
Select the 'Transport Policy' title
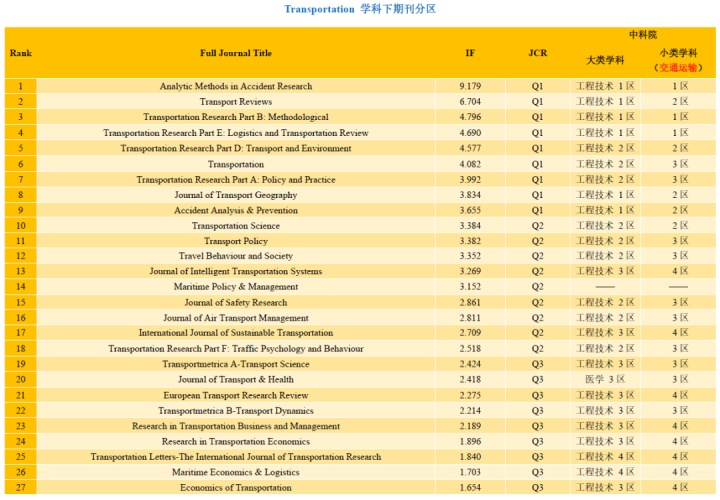(236, 241)
